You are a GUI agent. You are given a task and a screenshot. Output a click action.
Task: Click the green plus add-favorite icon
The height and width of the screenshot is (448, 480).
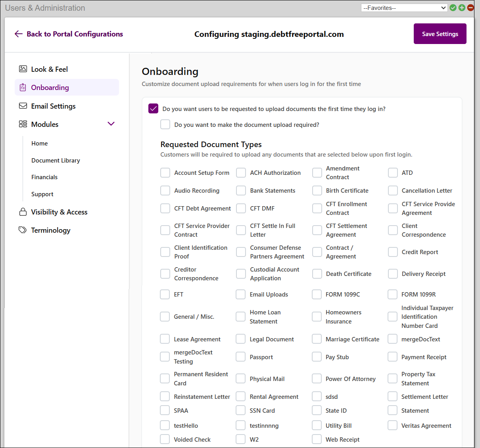(462, 8)
